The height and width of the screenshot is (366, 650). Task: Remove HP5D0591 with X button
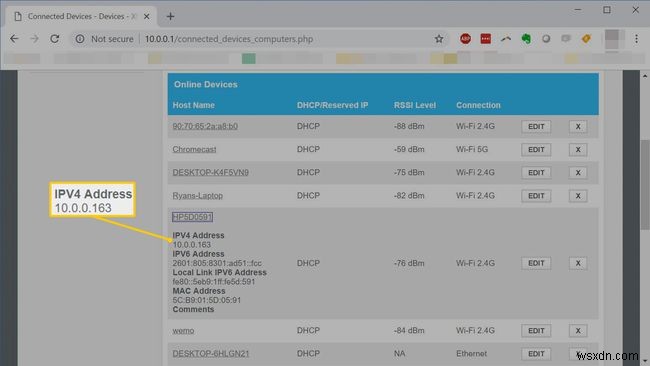coord(578,263)
